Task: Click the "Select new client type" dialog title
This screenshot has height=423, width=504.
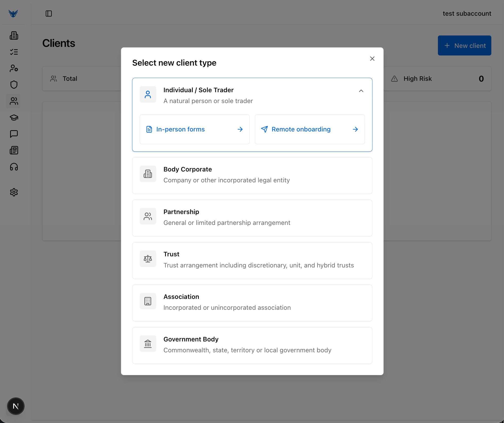Action: point(174,63)
